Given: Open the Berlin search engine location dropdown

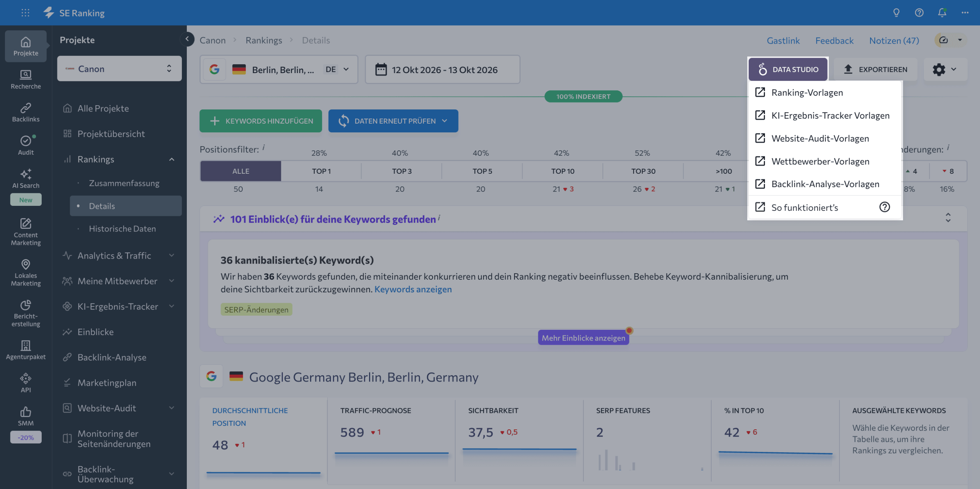Looking at the screenshot, I should (279, 69).
